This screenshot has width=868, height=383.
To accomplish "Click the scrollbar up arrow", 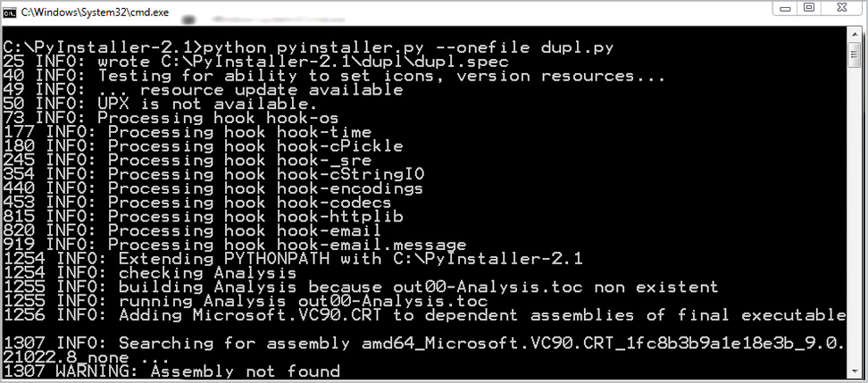I will pyautogui.click(x=855, y=36).
